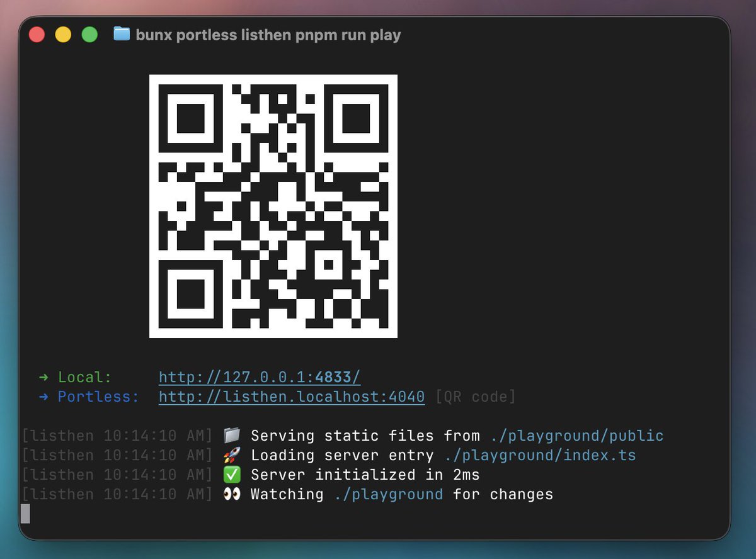Click the eyes emoji in Watching line
The image size is (756, 559).
[232, 494]
